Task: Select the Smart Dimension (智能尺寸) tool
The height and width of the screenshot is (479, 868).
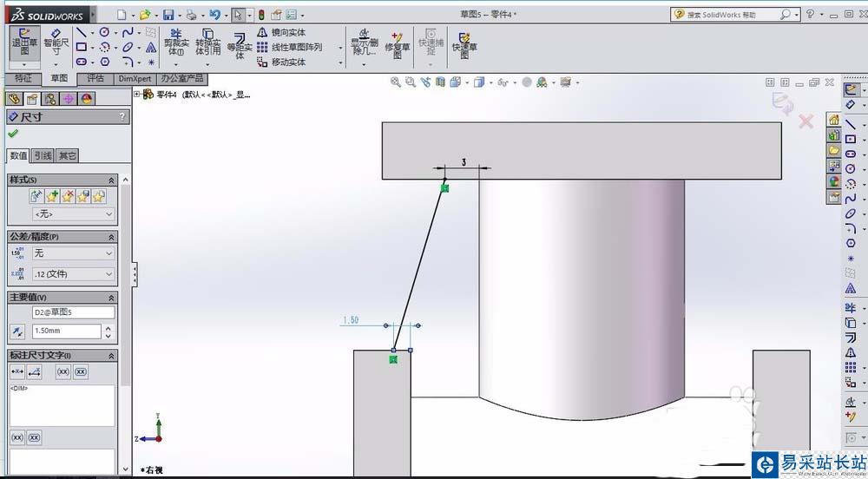Action: (x=56, y=42)
